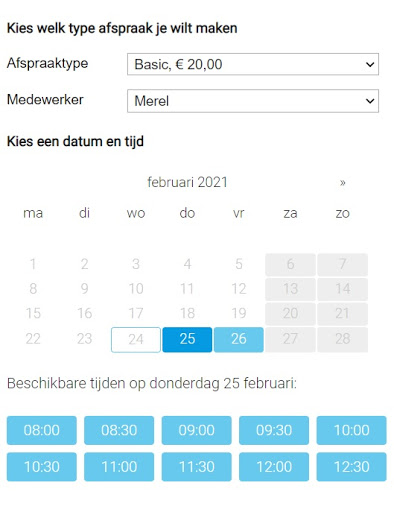Image resolution: width=394 pixels, height=512 pixels.
Task: Pick the 08:00 time slot
Action: 42,430
